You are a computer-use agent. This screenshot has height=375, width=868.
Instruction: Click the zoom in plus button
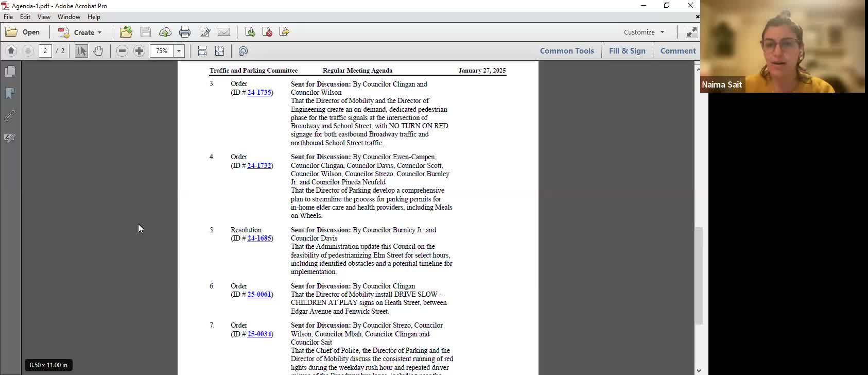[139, 51]
